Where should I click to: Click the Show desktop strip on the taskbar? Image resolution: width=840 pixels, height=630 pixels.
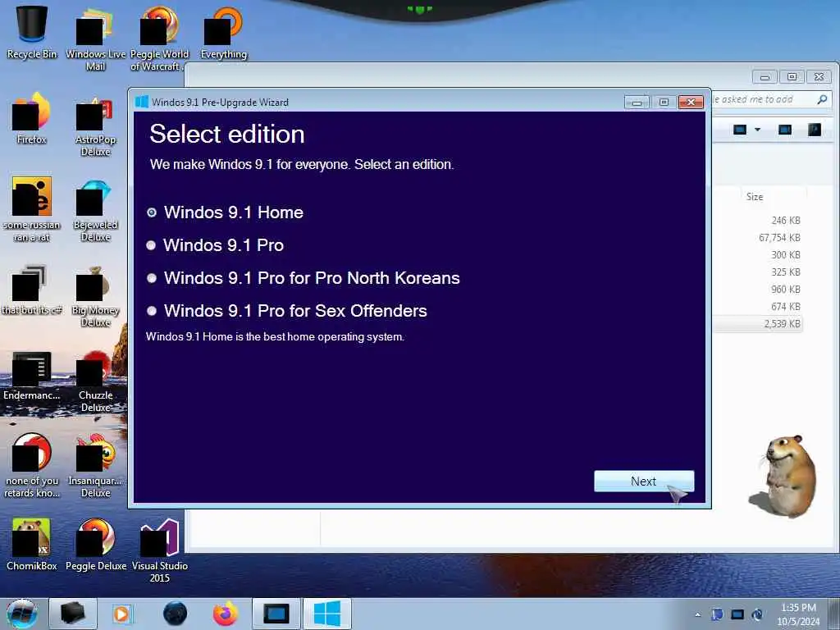[834, 614]
